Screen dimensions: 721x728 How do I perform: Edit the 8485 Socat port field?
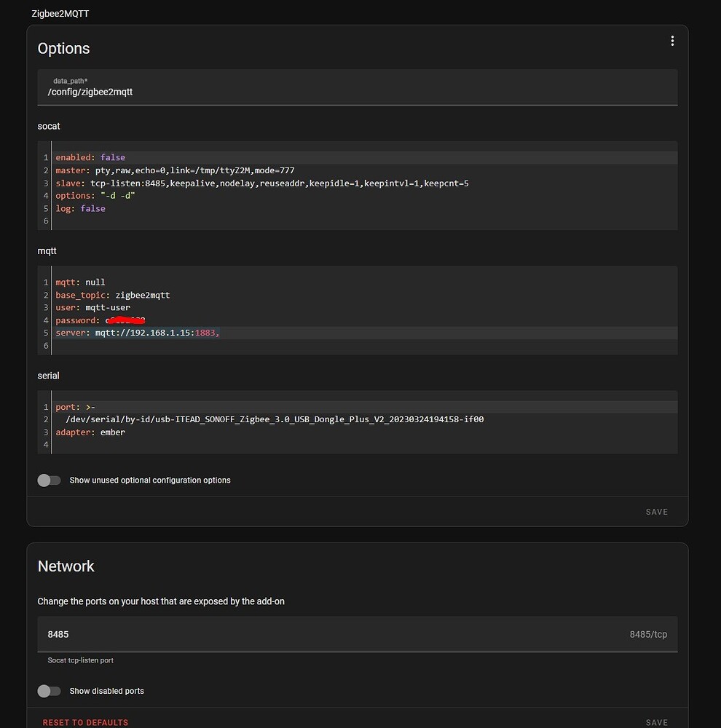pyautogui.click(x=358, y=634)
